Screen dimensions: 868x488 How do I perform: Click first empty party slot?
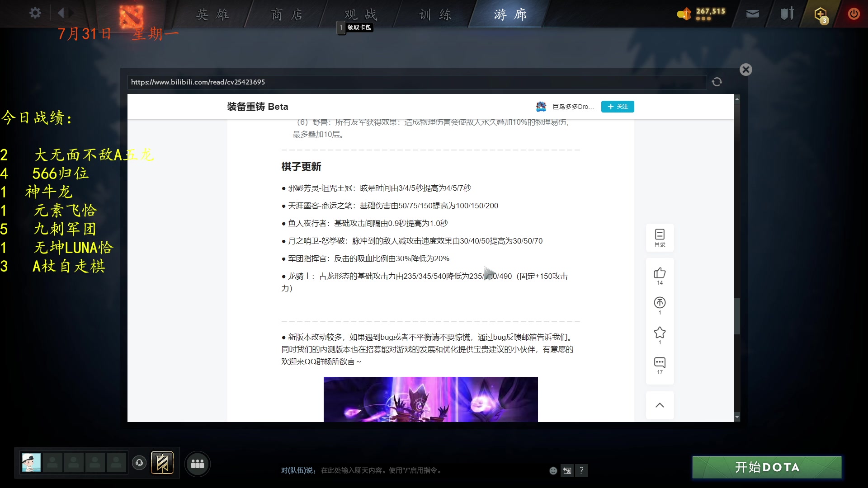52,463
